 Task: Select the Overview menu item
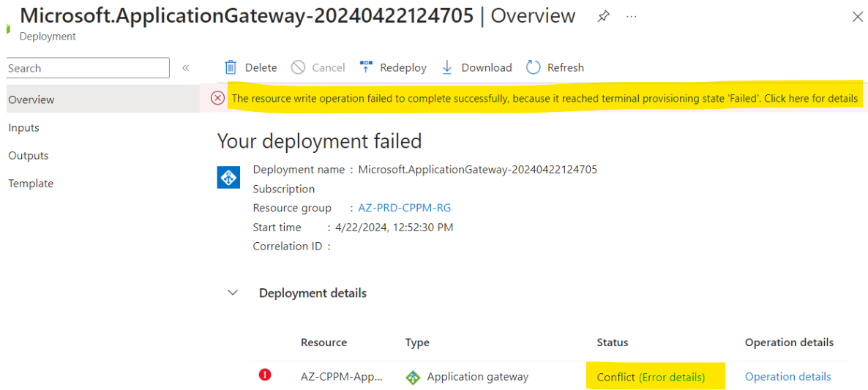pos(31,100)
